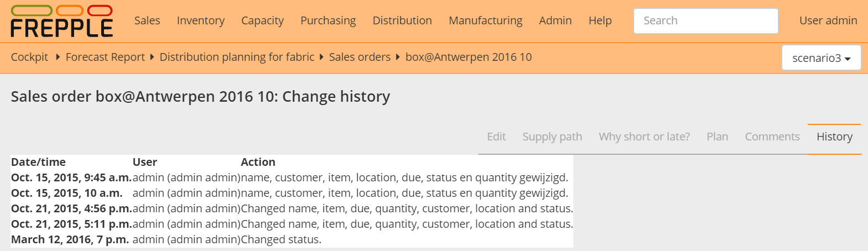Expand the scenario3 dropdown
Viewport: 868px width, 251px height.
821,58
